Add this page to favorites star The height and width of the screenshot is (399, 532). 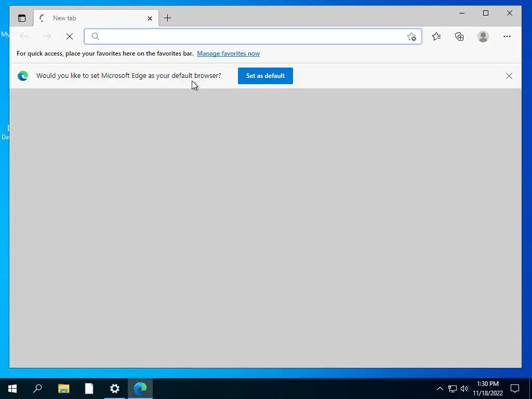coord(411,37)
